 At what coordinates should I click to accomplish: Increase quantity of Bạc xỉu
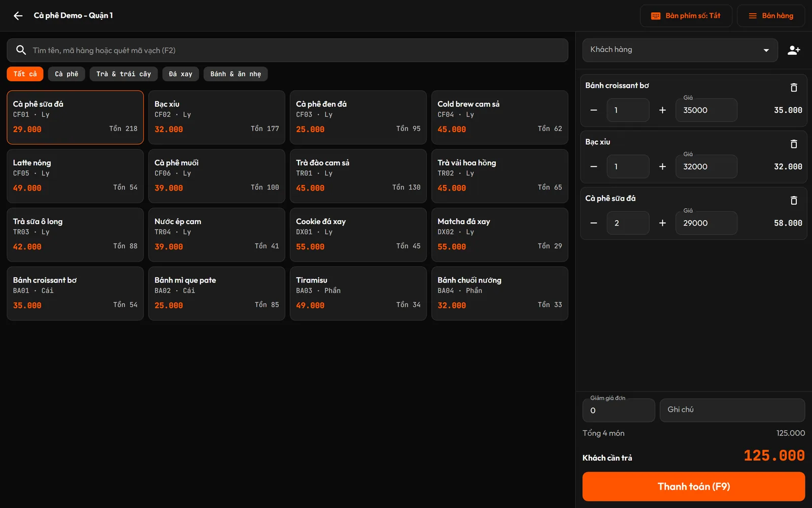(662, 167)
